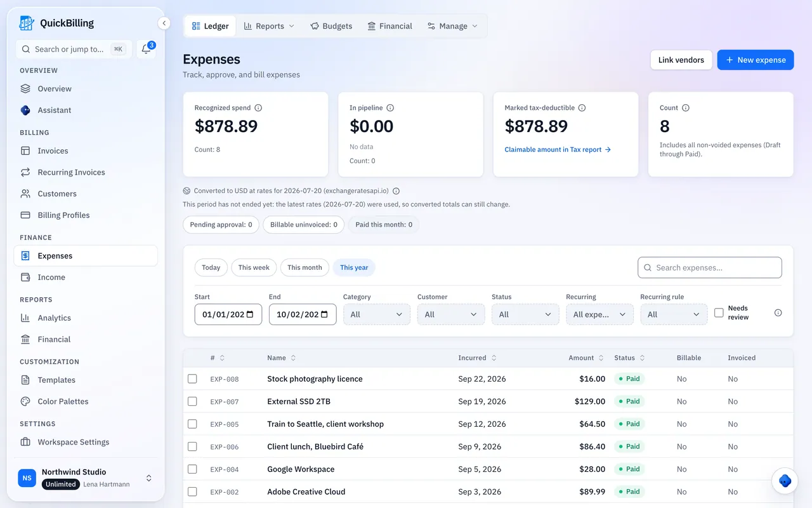Click the Overview layers icon in sidebar

pos(25,89)
